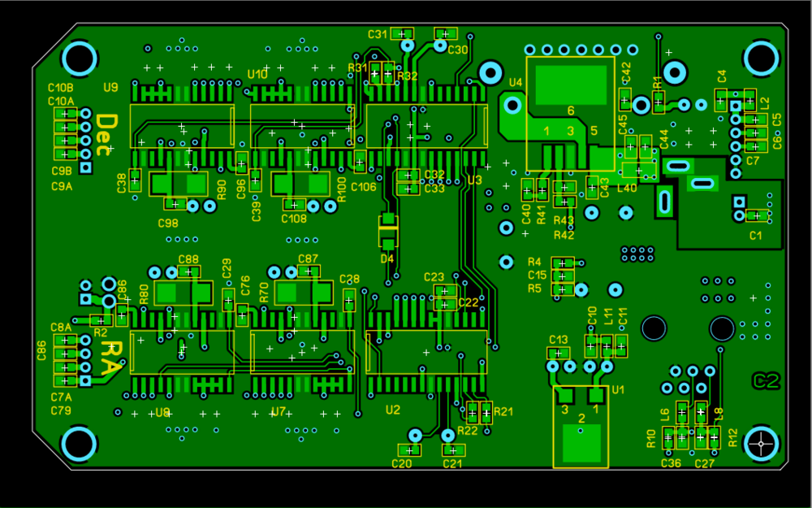This screenshot has width=812, height=508.
Task: Click the U9 chip designator
Action: tap(110, 87)
